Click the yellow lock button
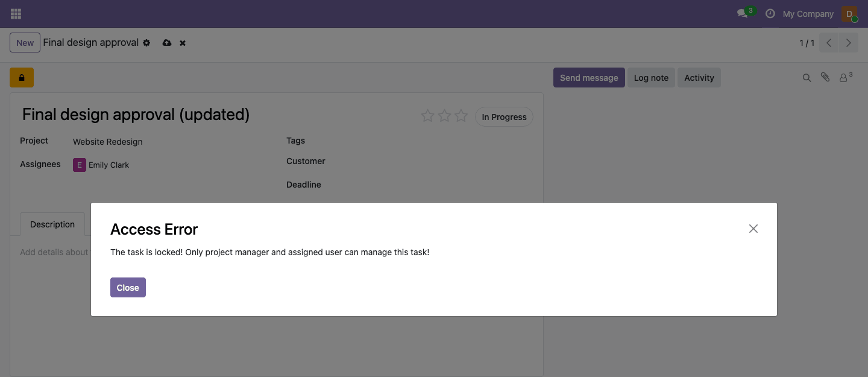Image resolution: width=868 pixels, height=377 pixels. click(22, 78)
